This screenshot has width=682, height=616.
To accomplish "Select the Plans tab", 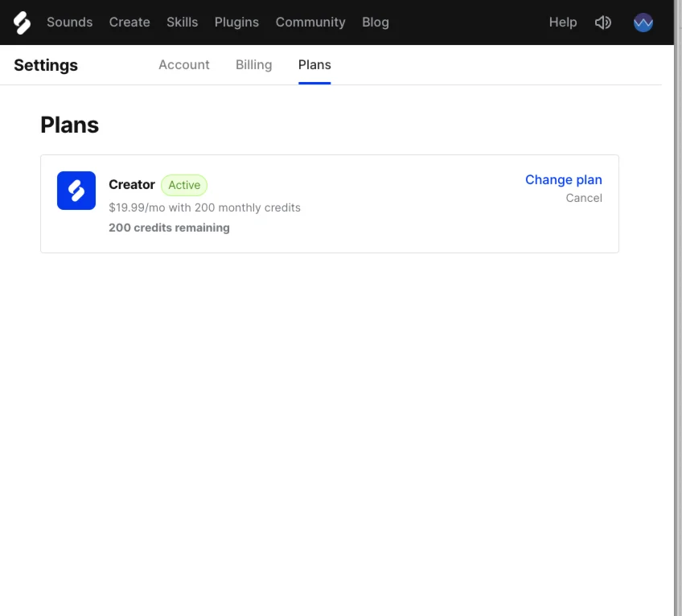I will pos(314,65).
